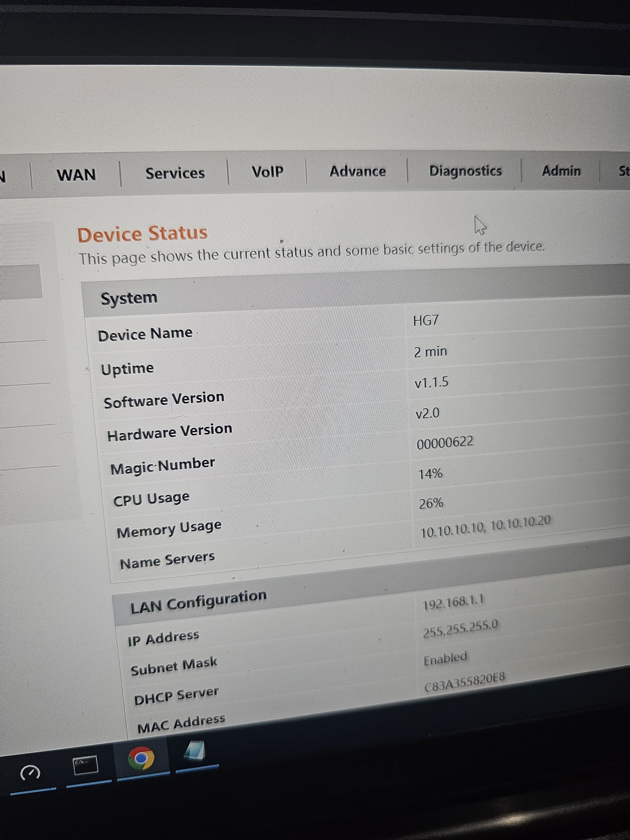Open the Services tab
The width and height of the screenshot is (630, 840).
click(x=175, y=173)
